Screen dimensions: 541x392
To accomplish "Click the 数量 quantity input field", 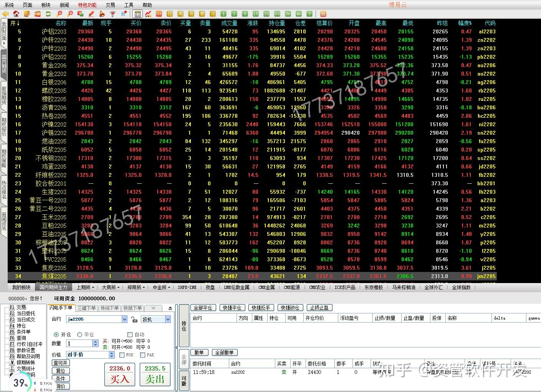I will click(79, 344).
